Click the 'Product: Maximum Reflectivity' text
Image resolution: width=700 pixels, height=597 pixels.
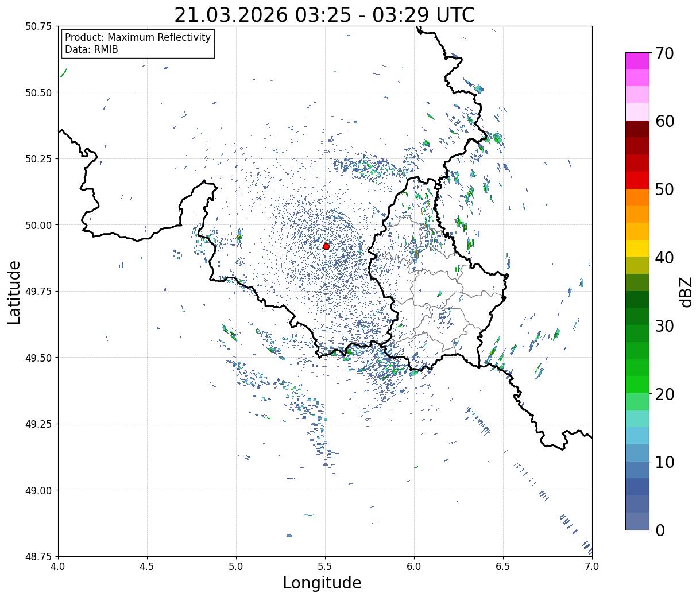tap(138, 37)
